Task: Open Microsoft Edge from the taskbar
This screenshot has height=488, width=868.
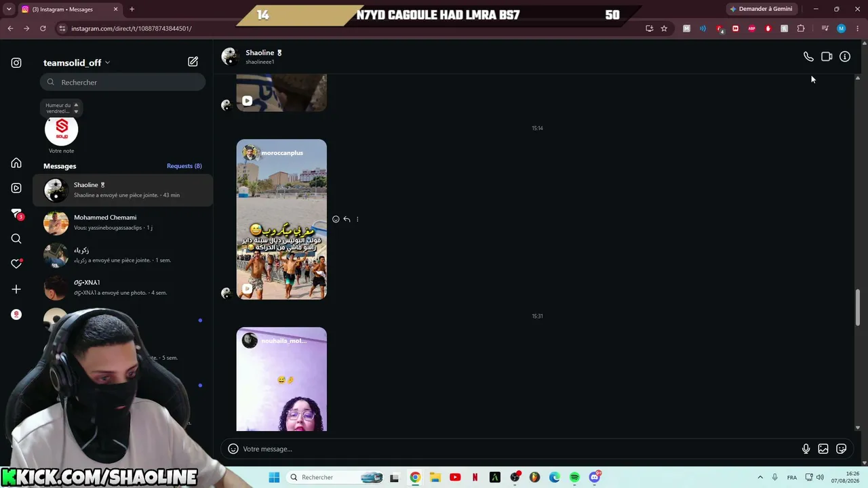Action: point(555,477)
